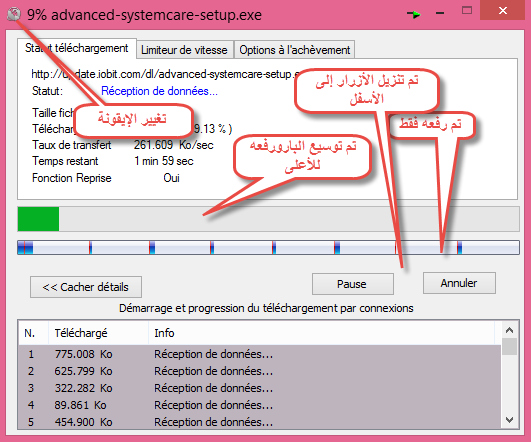Click the connections list scrollbar thumb
Screen dimensions: 531x442
coord(509,346)
